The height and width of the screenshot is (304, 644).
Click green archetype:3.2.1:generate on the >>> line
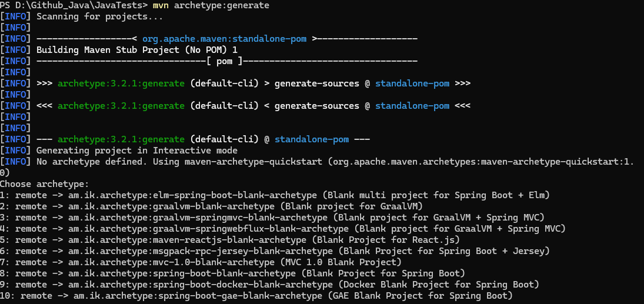click(121, 83)
